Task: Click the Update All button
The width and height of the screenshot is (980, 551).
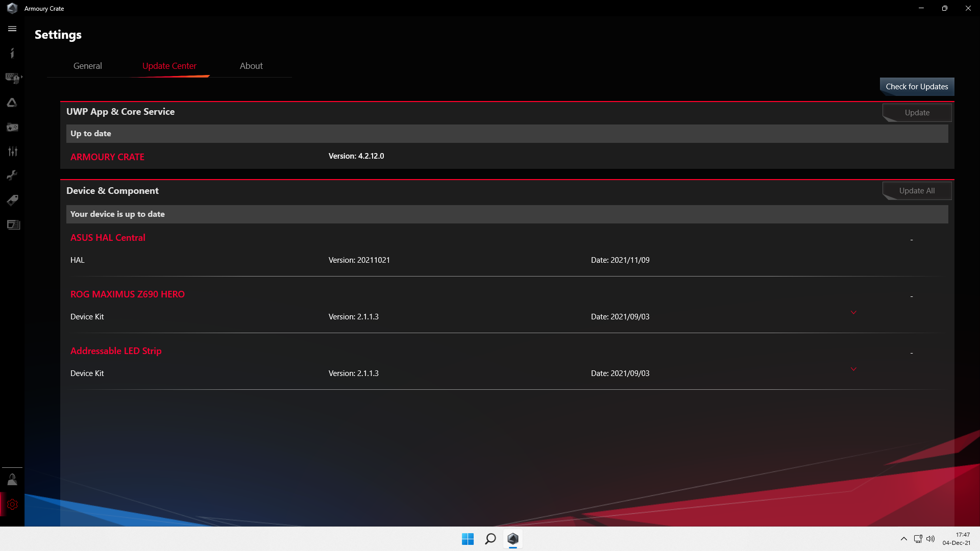Action: [x=917, y=191]
